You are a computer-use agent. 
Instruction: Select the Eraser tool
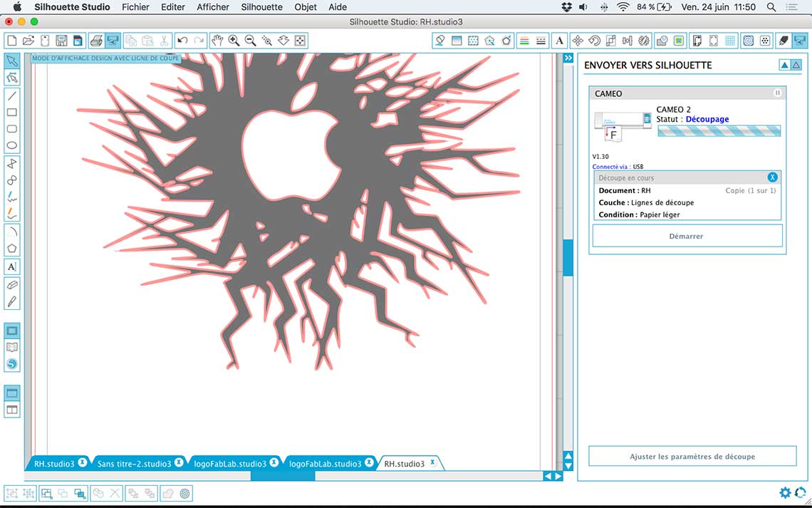12,285
